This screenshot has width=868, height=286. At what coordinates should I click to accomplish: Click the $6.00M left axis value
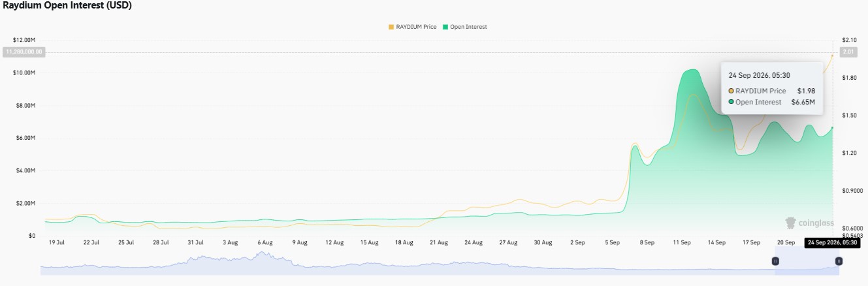tap(25, 138)
